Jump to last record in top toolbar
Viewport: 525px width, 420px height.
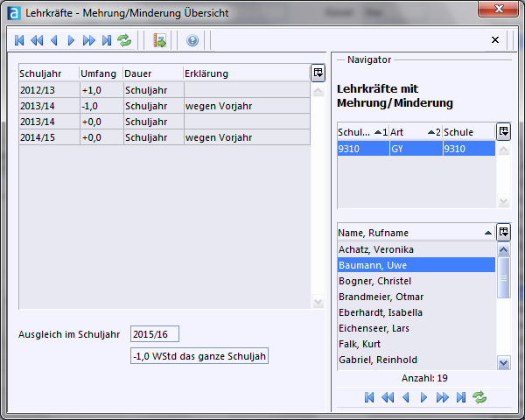(x=107, y=40)
